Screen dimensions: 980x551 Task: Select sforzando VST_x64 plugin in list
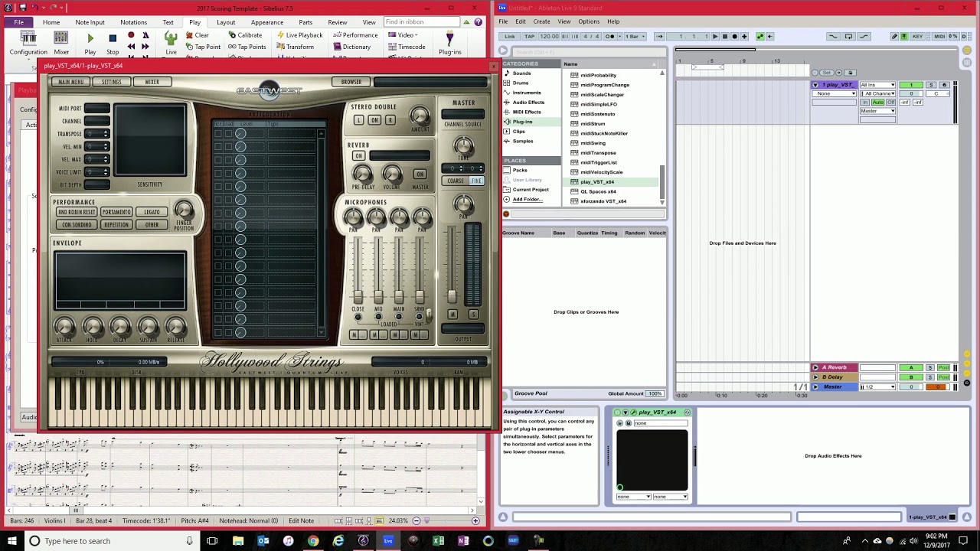coord(603,201)
